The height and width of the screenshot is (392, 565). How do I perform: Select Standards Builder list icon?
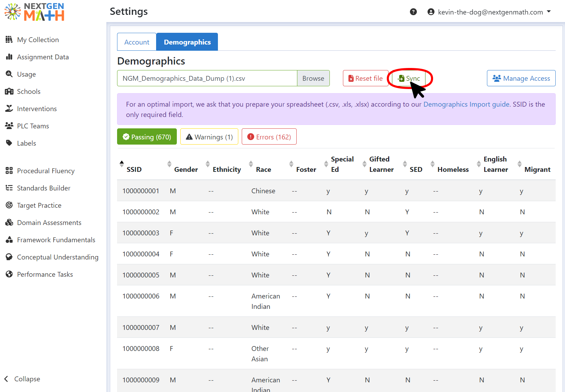pyautogui.click(x=9, y=188)
